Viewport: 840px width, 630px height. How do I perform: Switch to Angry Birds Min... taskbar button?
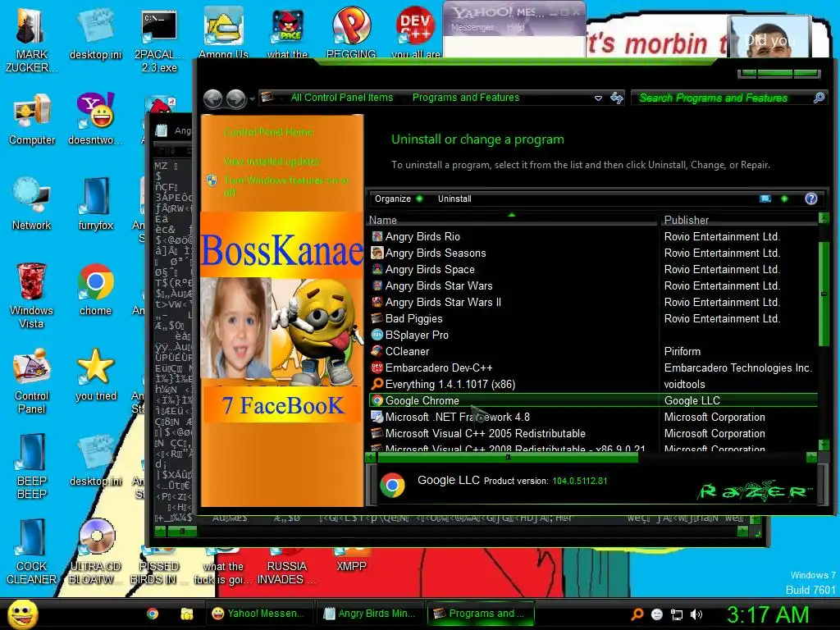370,614
